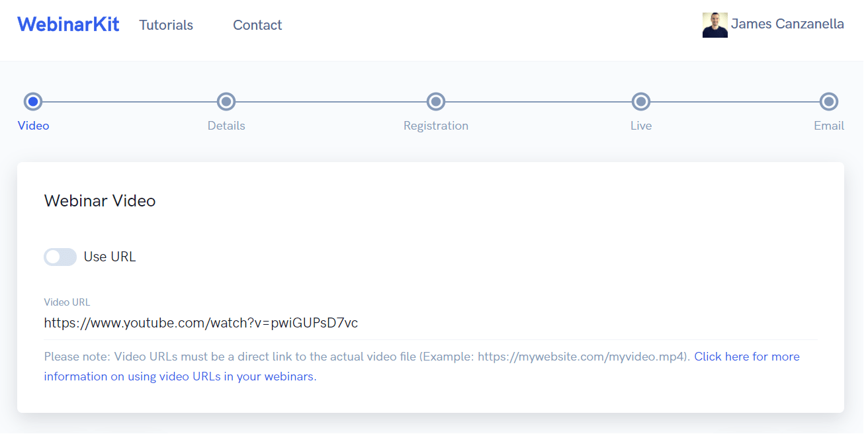
Task: Open the James Canzanella account name
Action: (787, 24)
